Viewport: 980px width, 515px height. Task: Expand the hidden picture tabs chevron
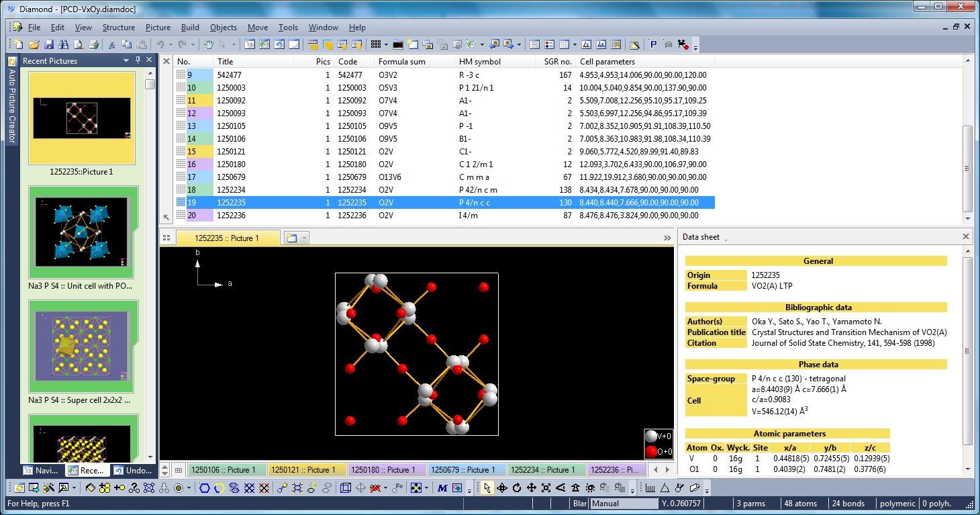click(667, 238)
